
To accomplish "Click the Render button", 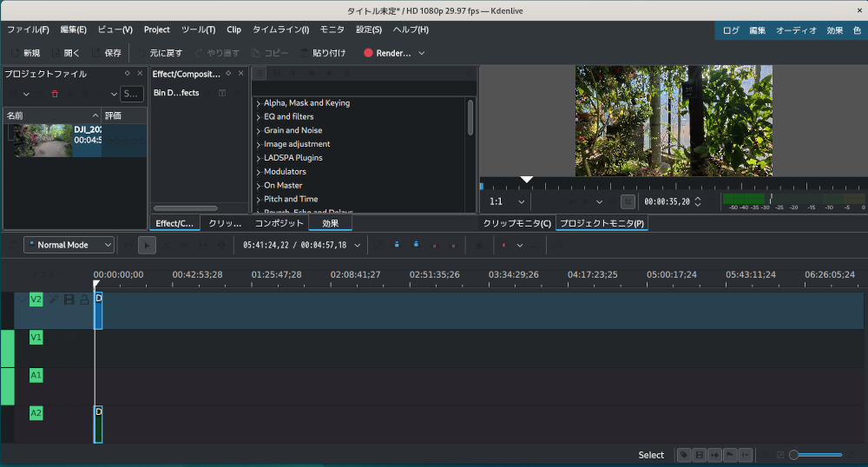I will (387, 53).
